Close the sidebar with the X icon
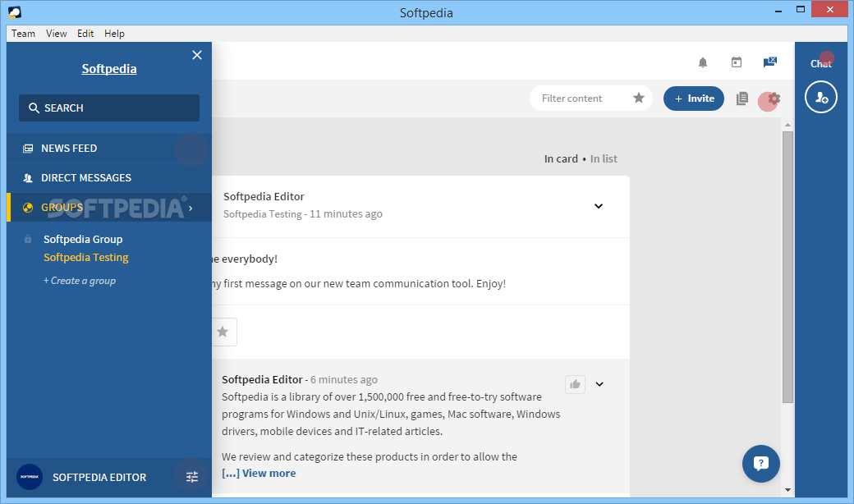This screenshot has height=504, width=854. click(197, 55)
